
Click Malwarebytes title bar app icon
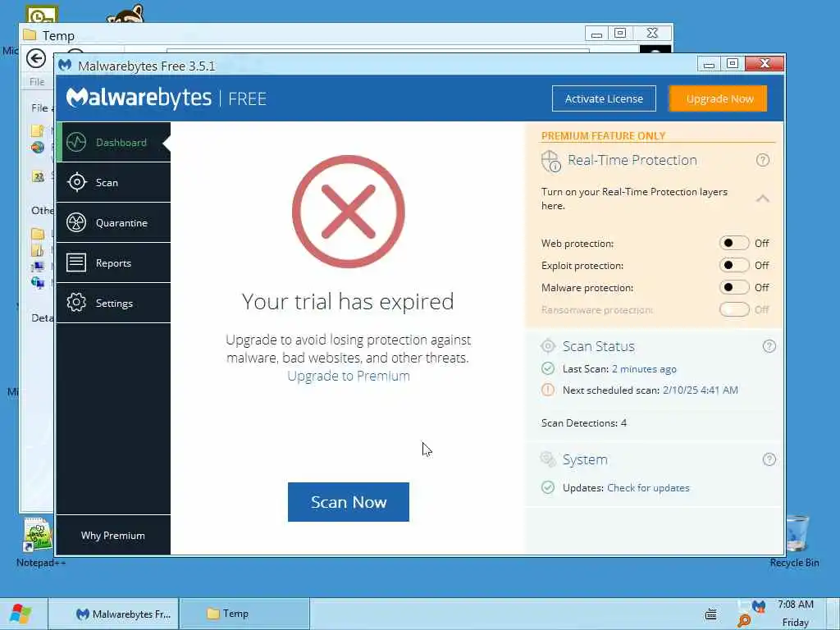pos(65,66)
